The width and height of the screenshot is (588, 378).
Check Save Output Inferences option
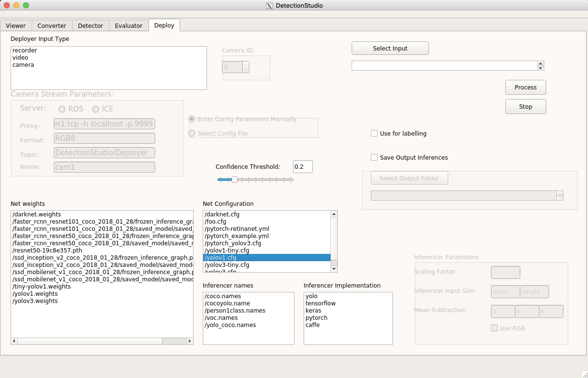pyautogui.click(x=374, y=157)
